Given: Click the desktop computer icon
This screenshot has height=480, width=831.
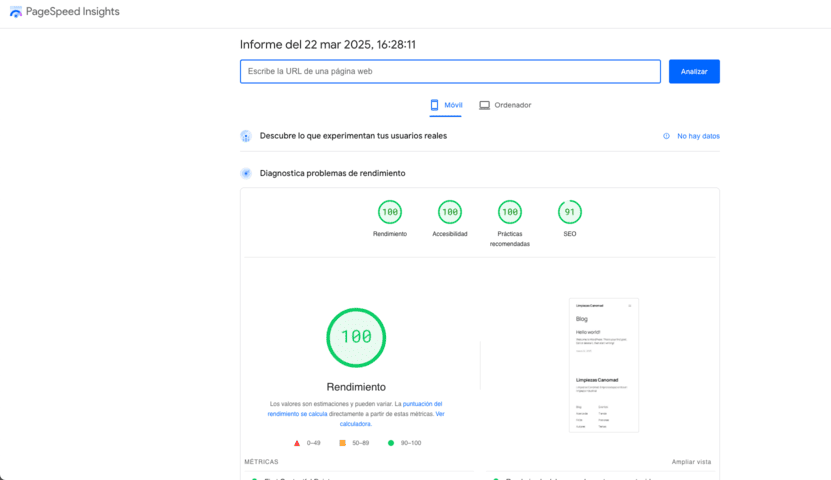Looking at the screenshot, I should coord(485,105).
